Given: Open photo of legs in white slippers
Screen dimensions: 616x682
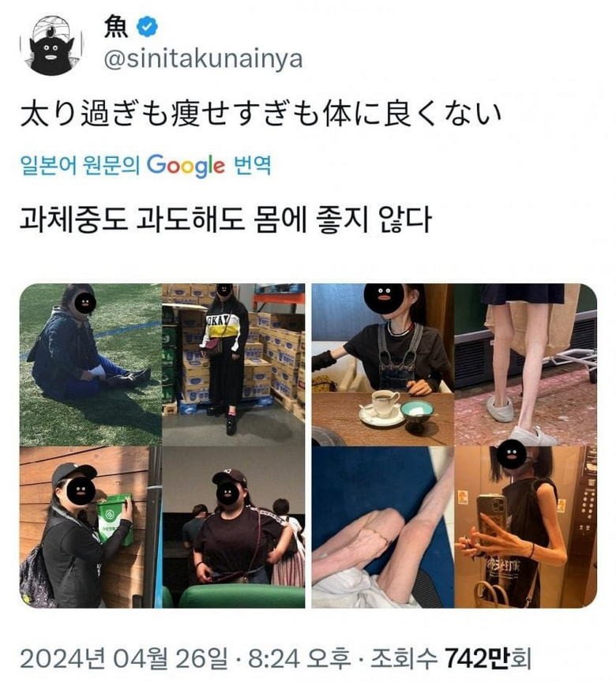Looking at the screenshot, I should (526, 364).
